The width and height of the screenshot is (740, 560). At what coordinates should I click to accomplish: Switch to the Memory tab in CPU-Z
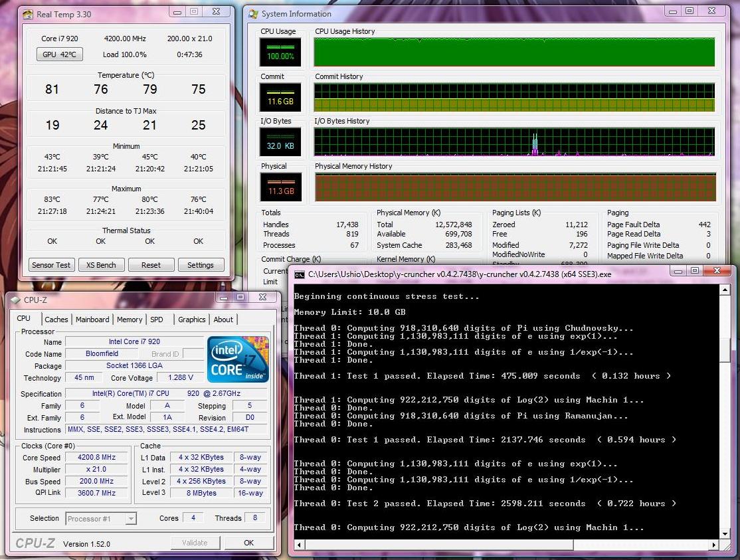click(130, 320)
